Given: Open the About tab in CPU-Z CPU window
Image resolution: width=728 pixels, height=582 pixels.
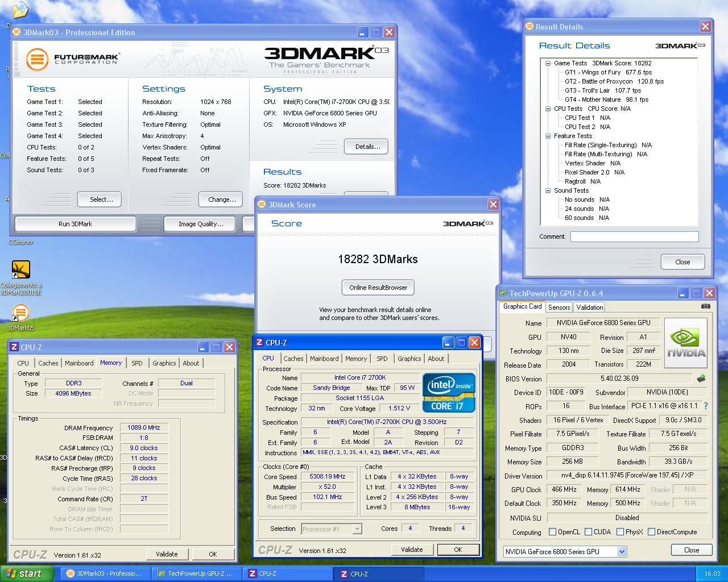Looking at the screenshot, I should pos(436,359).
